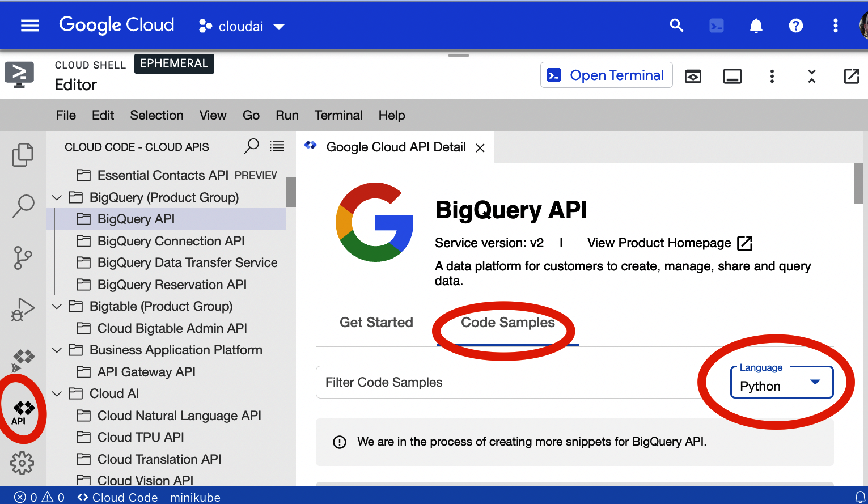
Task: Open the Run menu
Action: [x=287, y=115]
